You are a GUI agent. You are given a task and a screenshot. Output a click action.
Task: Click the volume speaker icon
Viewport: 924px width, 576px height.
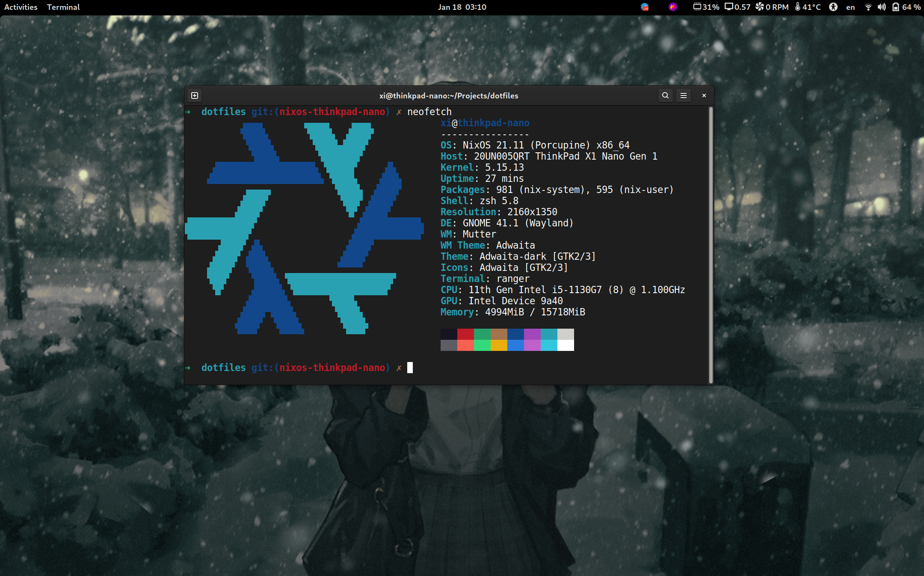pyautogui.click(x=882, y=7)
